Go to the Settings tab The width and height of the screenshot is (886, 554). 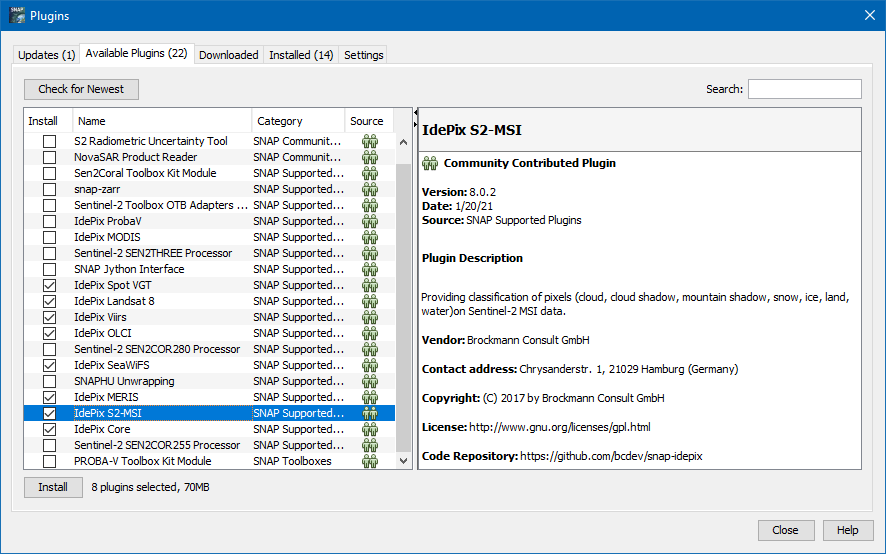[x=363, y=55]
